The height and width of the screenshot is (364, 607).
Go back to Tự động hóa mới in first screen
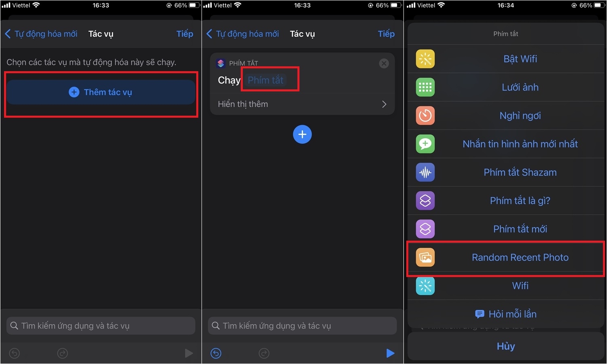(41, 34)
